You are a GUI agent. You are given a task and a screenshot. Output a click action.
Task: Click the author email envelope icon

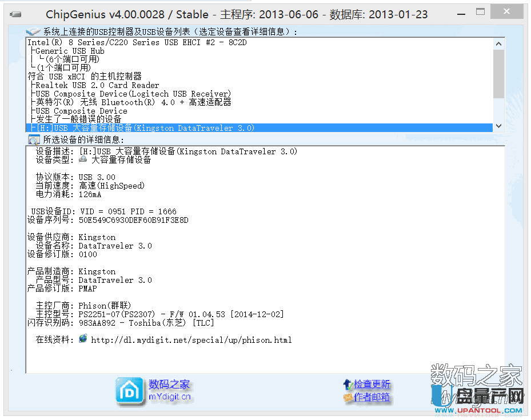point(348,397)
